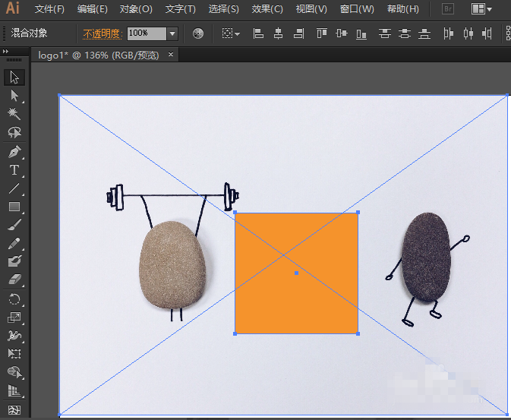Select the Type tool
Screen dimensions: 511x420
[x=14, y=169]
